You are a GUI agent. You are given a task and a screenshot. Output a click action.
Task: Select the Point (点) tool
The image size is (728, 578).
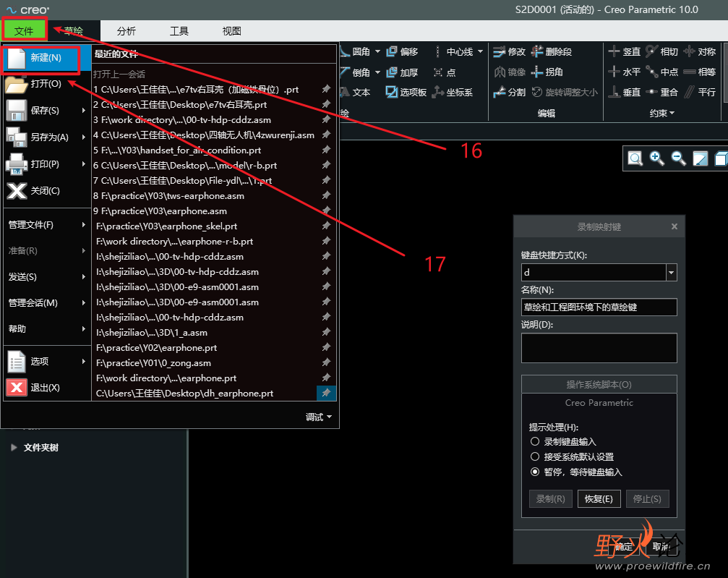coord(445,72)
